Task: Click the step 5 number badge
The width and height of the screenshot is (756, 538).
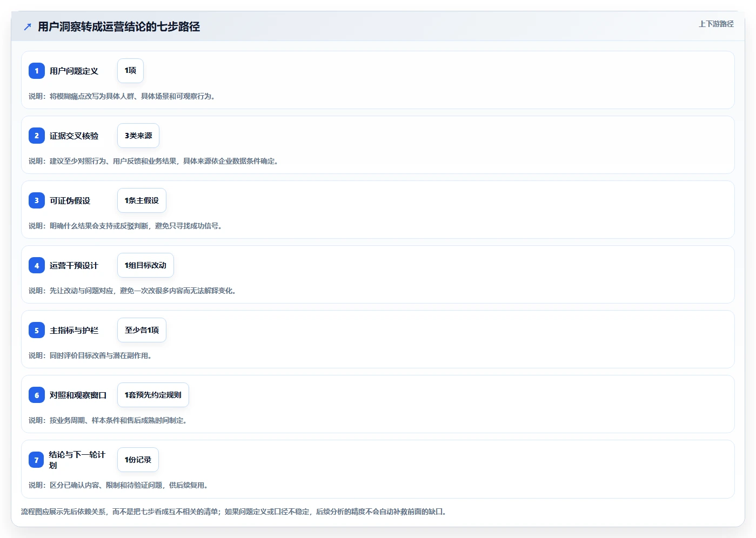Action: (x=37, y=330)
